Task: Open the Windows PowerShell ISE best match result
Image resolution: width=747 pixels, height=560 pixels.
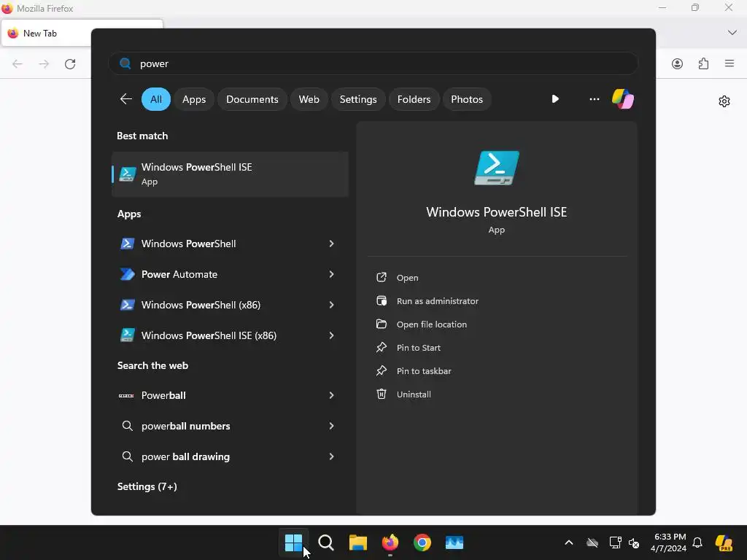Action: coord(230,174)
